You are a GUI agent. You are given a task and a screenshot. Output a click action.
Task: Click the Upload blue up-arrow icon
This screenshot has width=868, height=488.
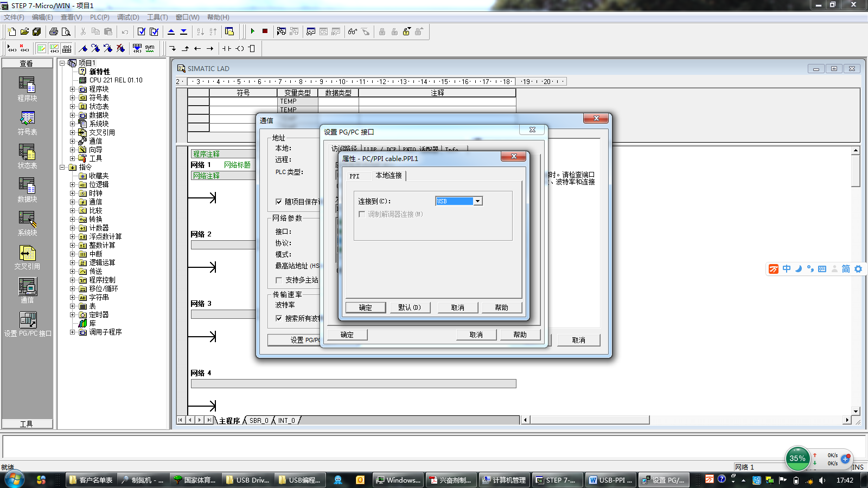(x=171, y=31)
